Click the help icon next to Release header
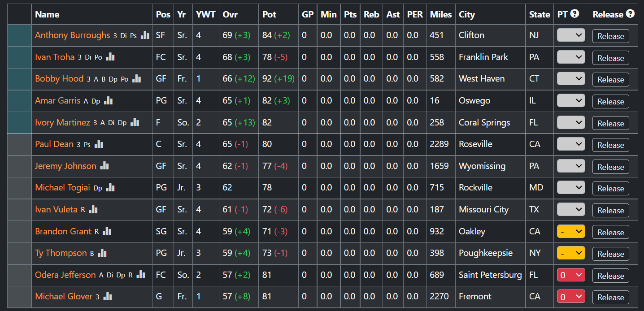 (630, 14)
